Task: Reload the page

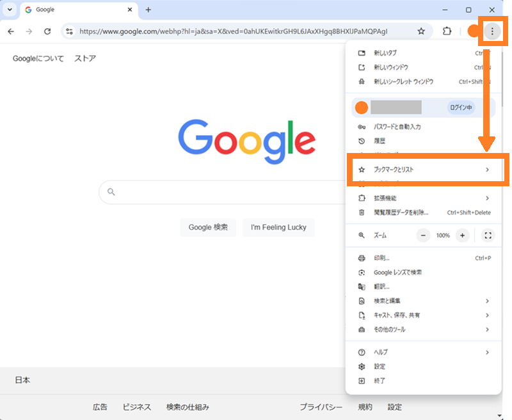Action: click(47, 31)
